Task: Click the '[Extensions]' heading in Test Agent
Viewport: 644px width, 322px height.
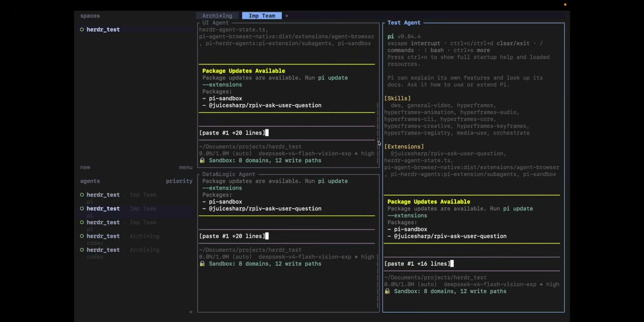Action: pyautogui.click(x=404, y=146)
